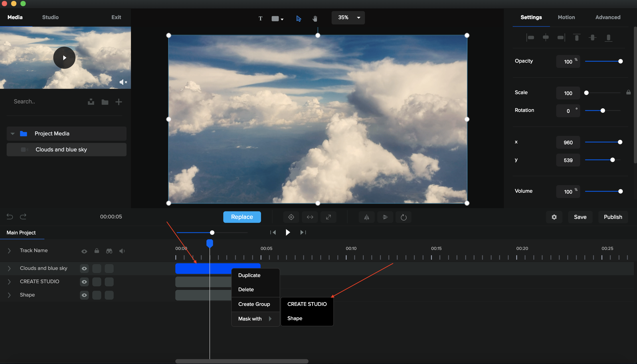Click the Save button

click(580, 217)
